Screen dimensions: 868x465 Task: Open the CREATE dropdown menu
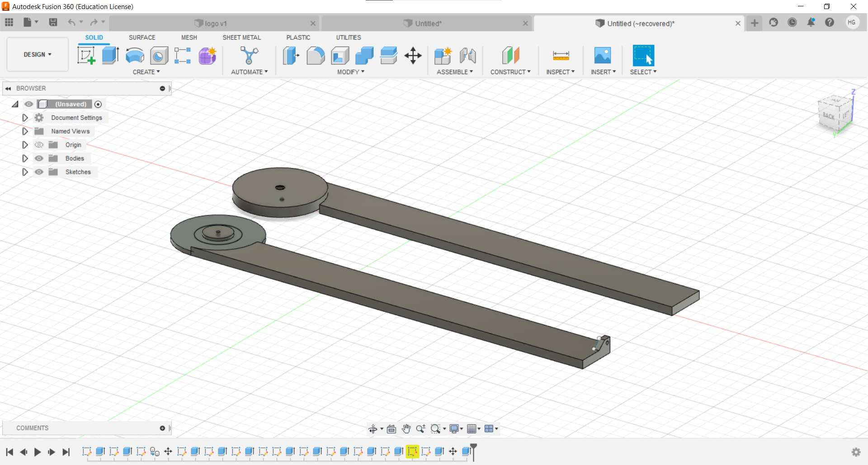(x=146, y=72)
